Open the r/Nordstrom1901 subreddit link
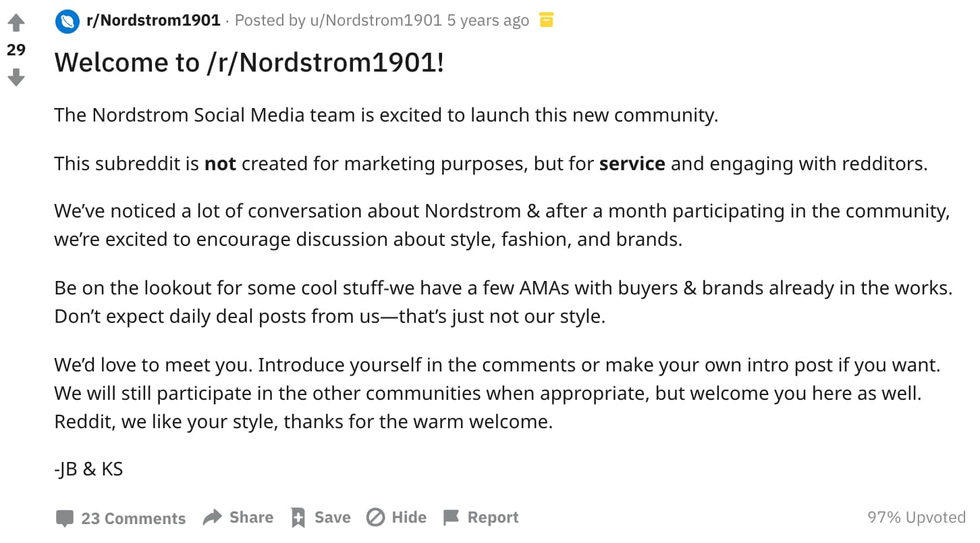Viewport: 980px width, 543px height. 152,20
